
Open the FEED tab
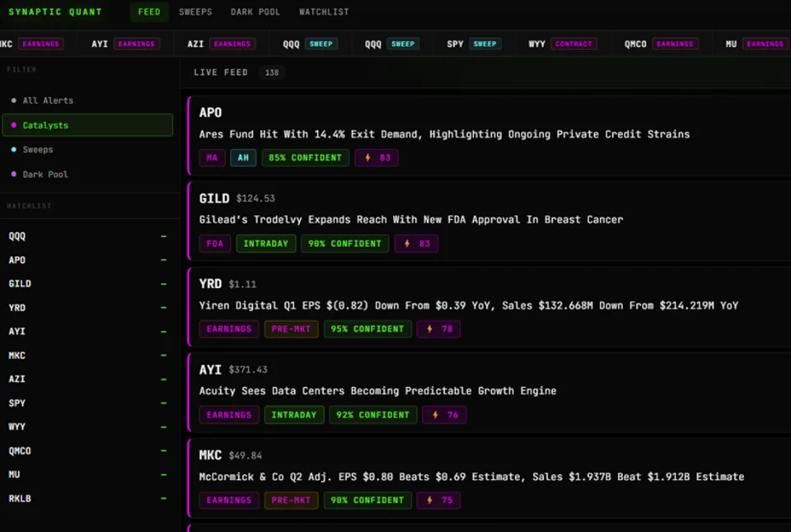click(149, 12)
